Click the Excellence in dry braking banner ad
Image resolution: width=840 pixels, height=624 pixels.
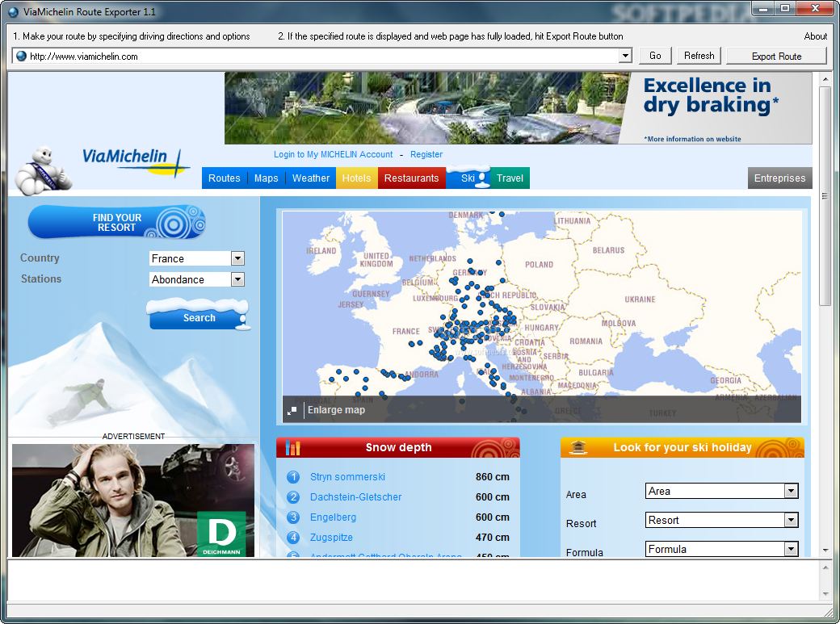(518, 108)
